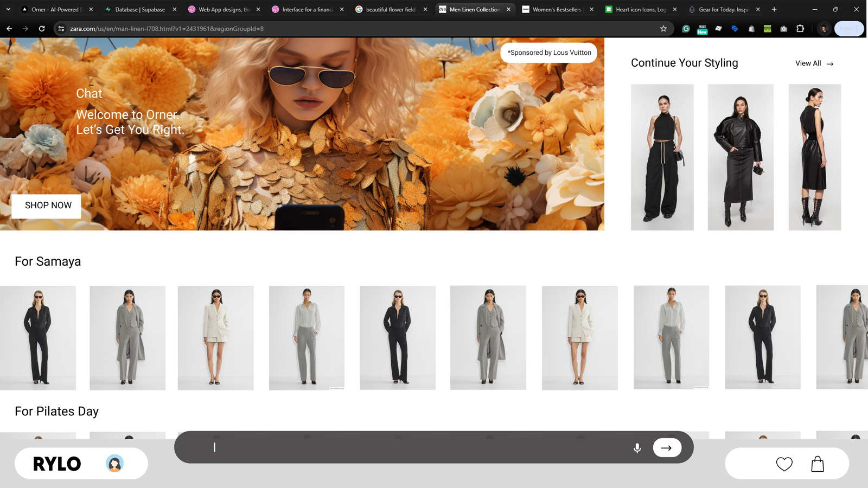868x488 pixels.
Task: Open the camera screenshot extension
Action: [x=783, y=29]
